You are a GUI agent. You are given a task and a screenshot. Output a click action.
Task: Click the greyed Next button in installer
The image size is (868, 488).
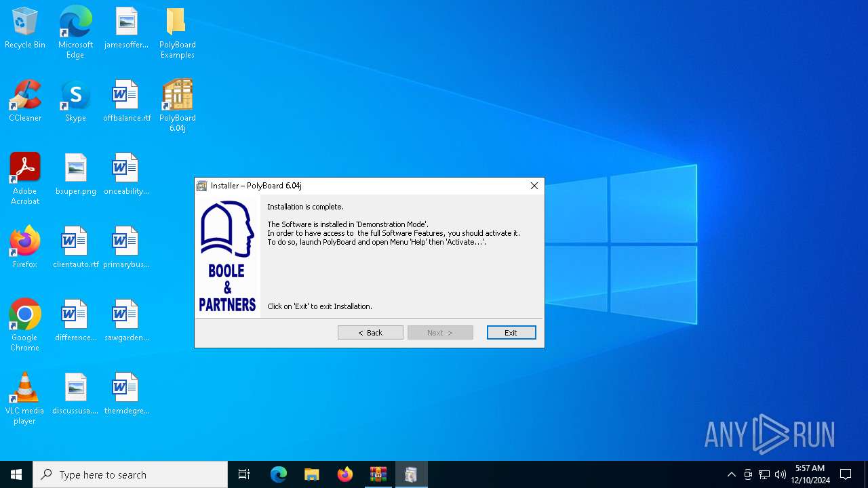[x=440, y=333]
